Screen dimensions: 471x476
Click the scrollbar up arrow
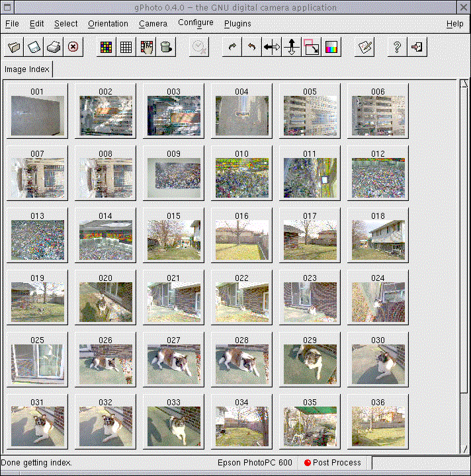(464, 84)
